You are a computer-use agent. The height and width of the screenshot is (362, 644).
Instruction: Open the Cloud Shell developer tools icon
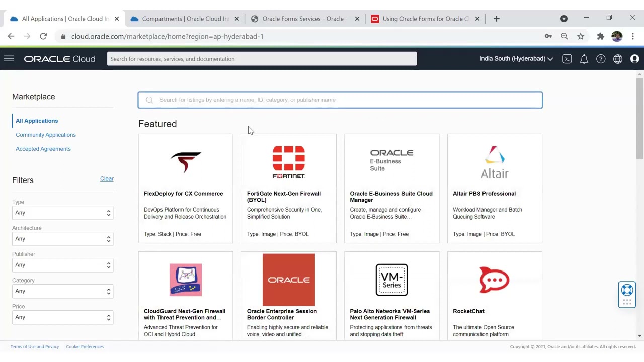click(x=567, y=59)
